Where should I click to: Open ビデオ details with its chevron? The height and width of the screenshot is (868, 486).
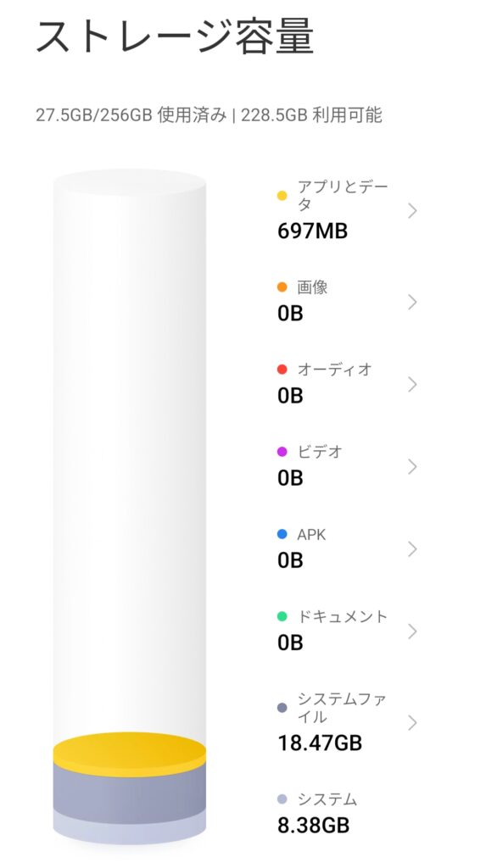pyautogui.click(x=412, y=467)
